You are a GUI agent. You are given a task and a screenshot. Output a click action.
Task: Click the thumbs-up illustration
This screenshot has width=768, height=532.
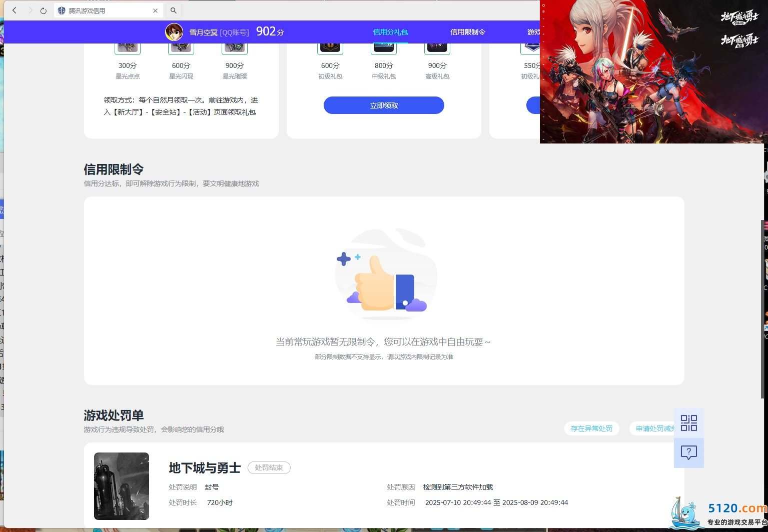(386, 274)
